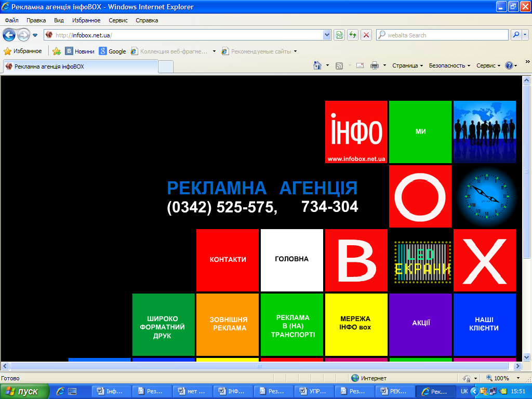The height and width of the screenshot is (399, 532).
Task: Open the Вид menu
Action: tap(59, 20)
